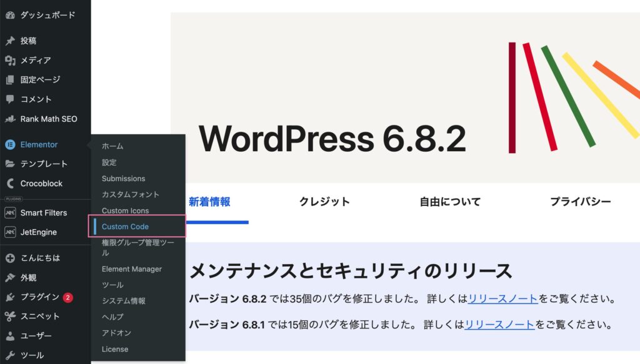Click the JetEngine jet icon
This screenshot has height=364, width=640.
click(x=10, y=232)
